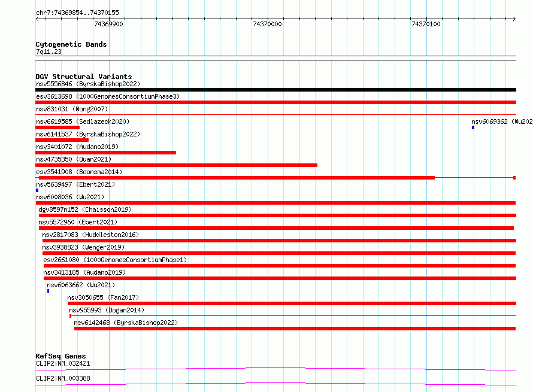
Task: Click the red dgv8597n152 bar
Action: 277,215
